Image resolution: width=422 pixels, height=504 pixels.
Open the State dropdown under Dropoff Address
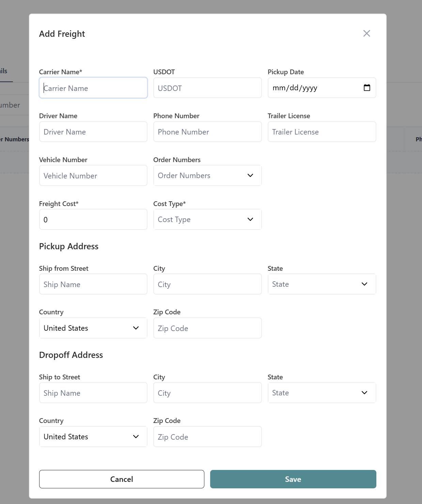point(364,392)
